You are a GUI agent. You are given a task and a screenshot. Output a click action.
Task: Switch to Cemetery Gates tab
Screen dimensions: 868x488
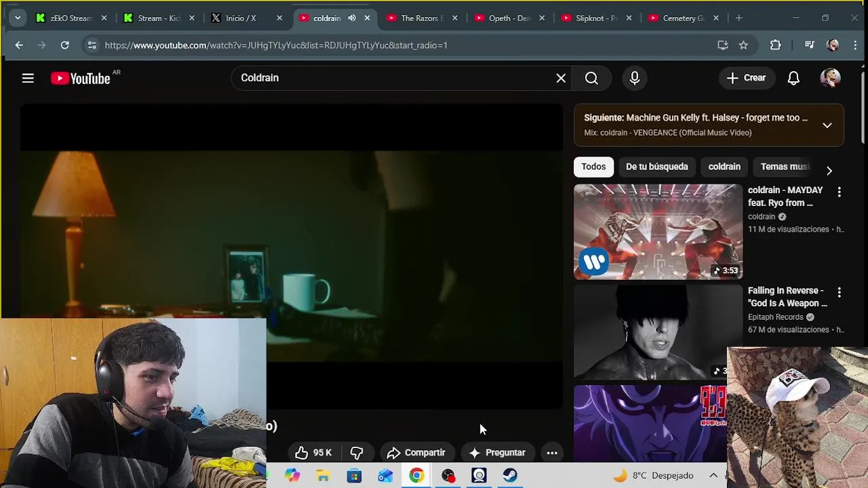coord(682,18)
